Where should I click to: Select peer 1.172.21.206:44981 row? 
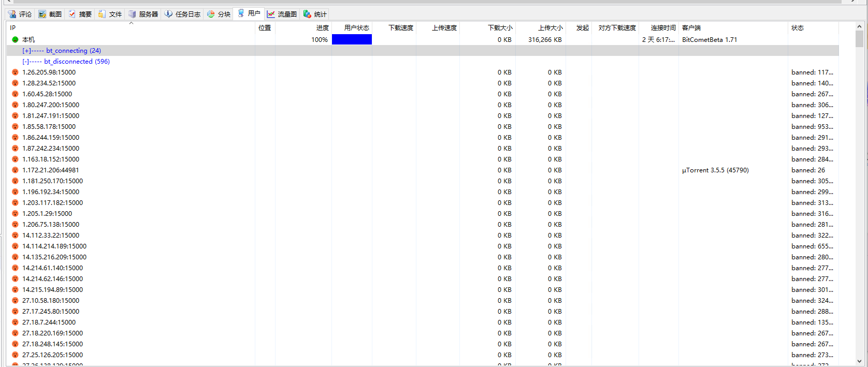click(x=51, y=170)
